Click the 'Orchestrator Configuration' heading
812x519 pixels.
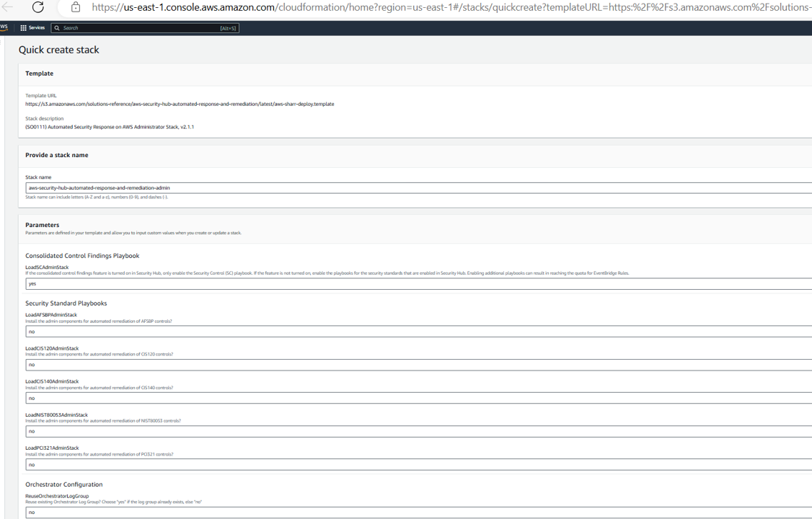(x=64, y=484)
